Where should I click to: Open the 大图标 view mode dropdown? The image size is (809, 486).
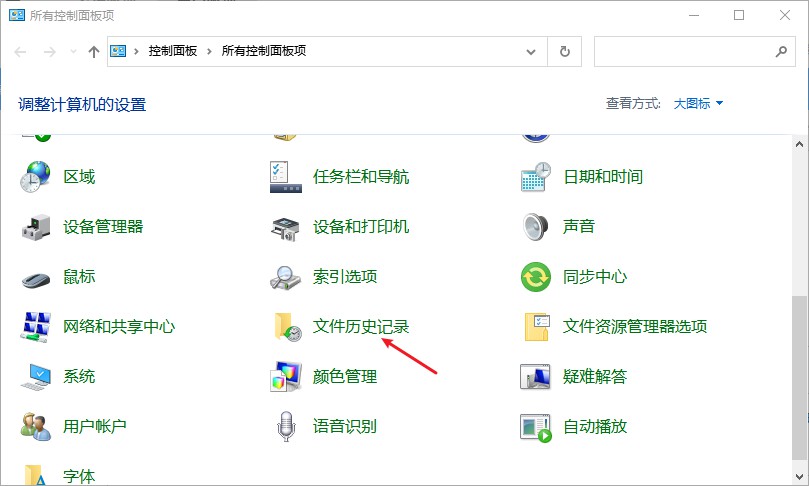tap(698, 104)
